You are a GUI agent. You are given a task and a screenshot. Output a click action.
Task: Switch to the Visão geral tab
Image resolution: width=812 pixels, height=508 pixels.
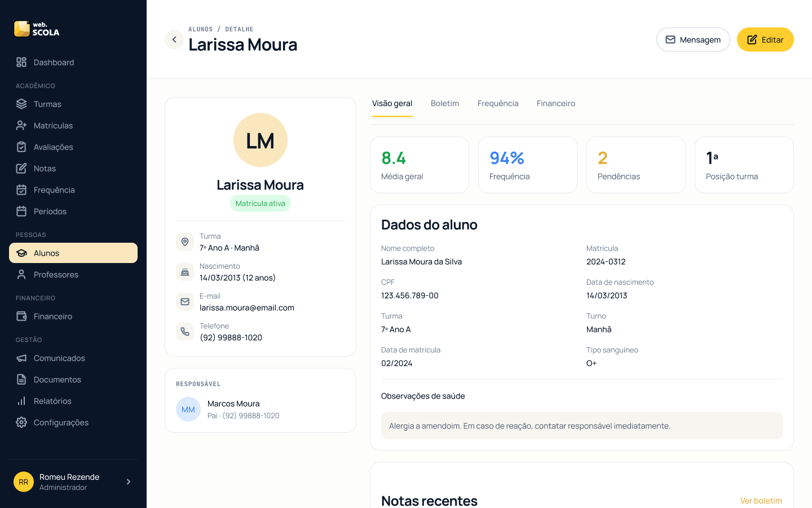pyautogui.click(x=392, y=104)
